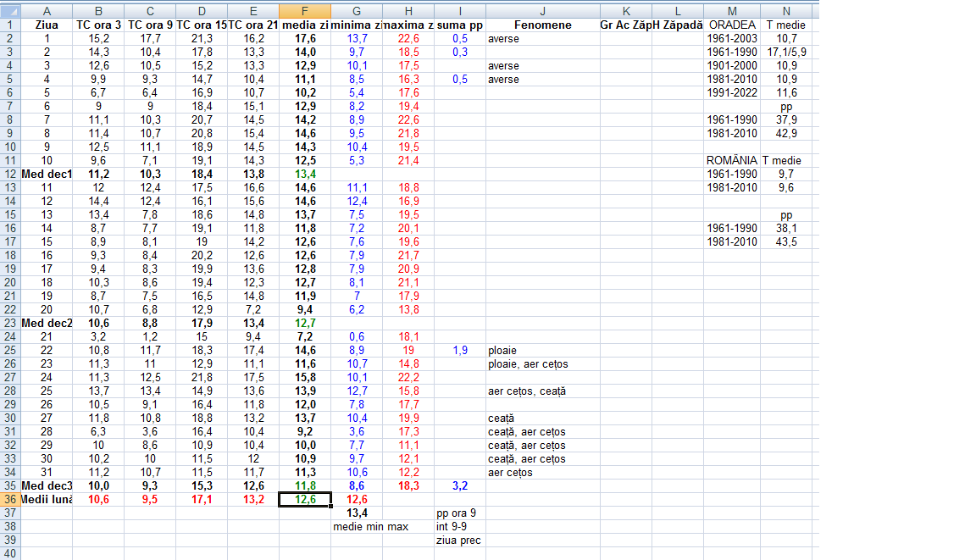Image resolution: width=976 pixels, height=560 pixels.
Task: Click the 'Ziua' header cell
Action: click(47, 25)
